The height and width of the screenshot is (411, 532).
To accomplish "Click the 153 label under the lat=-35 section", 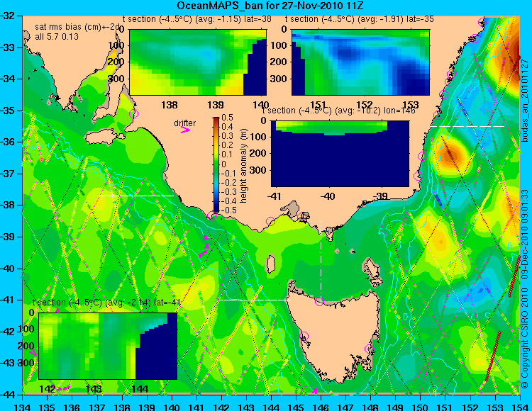I will (411, 105).
